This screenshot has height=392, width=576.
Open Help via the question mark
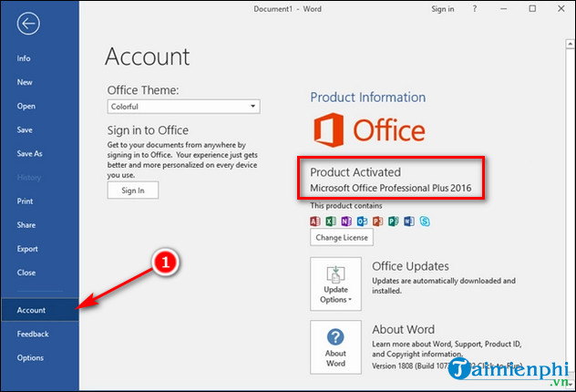[x=475, y=9]
